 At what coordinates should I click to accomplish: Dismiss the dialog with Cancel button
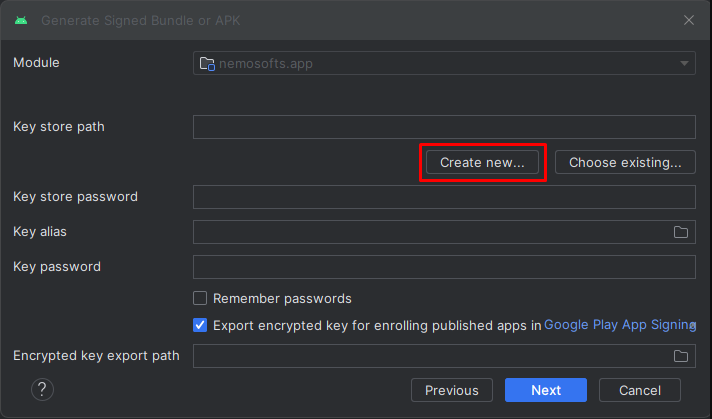[640, 390]
